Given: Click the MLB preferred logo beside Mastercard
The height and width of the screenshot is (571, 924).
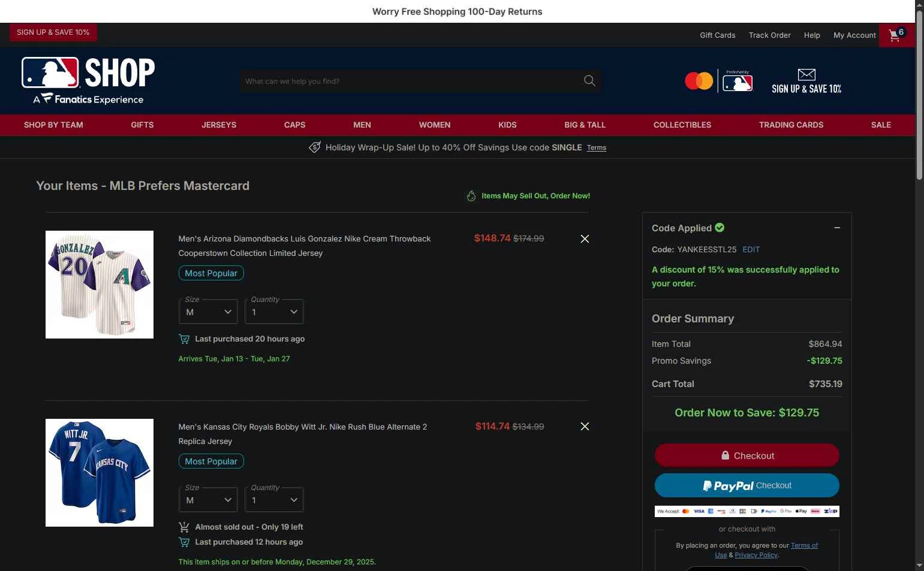Looking at the screenshot, I should [738, 81].
